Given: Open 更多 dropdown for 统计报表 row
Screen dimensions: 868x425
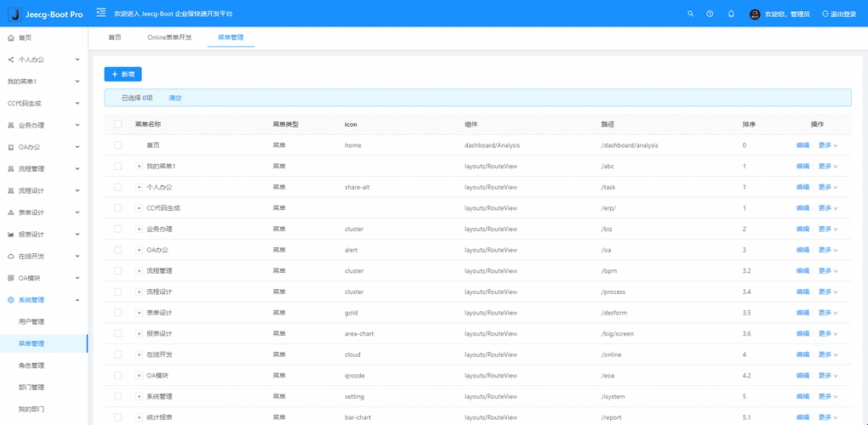Looking at the screenshot, I should (828, 417).
